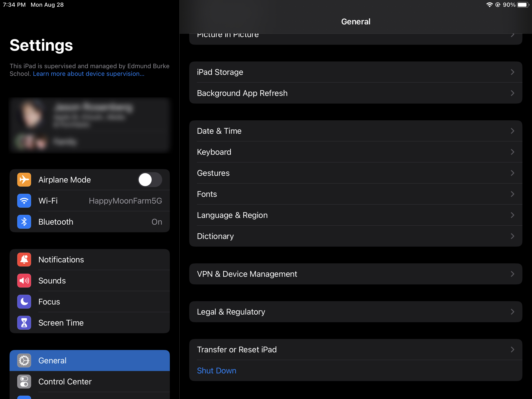Open the Keyboard row label

point(214,152)
